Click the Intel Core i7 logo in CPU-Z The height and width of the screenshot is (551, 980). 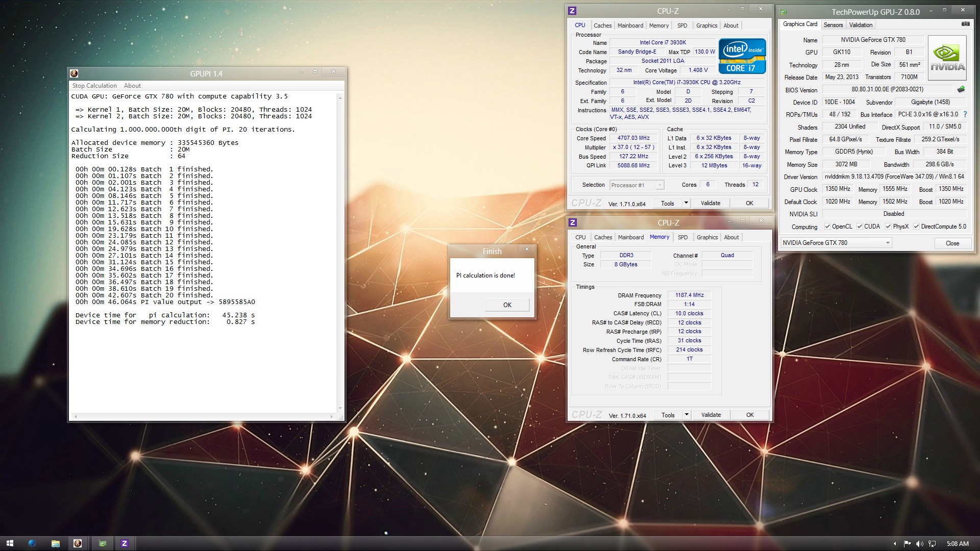(742, 56)
